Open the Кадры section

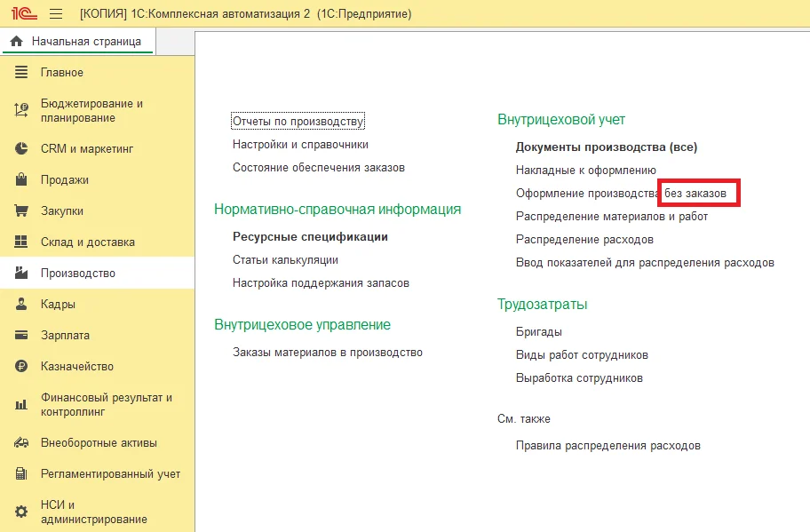[97, 304]
